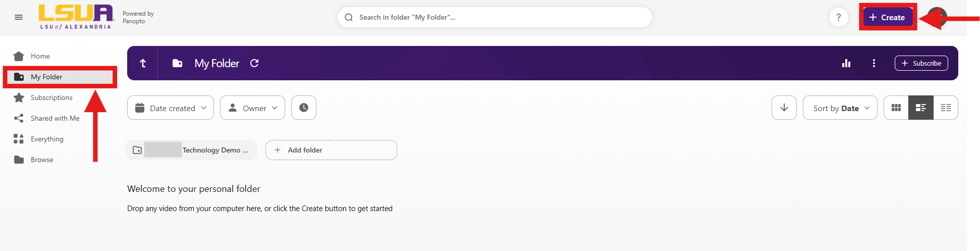
Task: Open Shared with Me in sidebar
Action: [55, 118]
